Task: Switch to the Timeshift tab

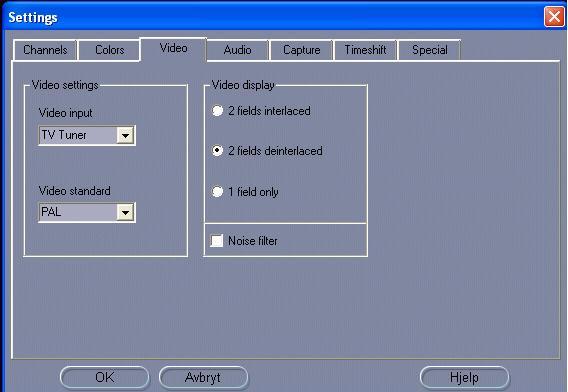Action: tap(365, 50)
